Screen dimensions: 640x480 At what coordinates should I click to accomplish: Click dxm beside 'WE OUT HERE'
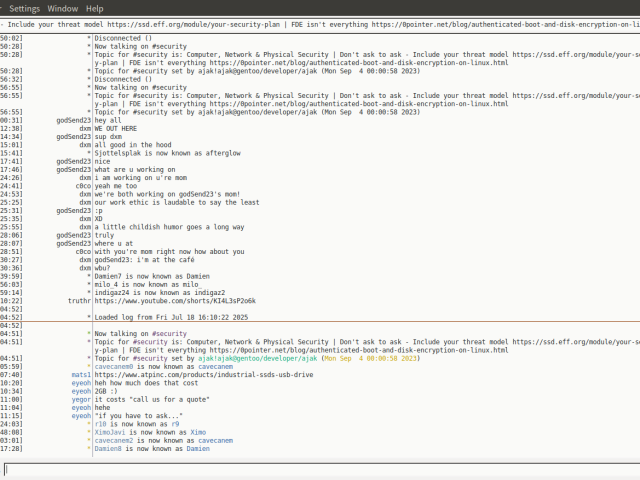[85, 128]
